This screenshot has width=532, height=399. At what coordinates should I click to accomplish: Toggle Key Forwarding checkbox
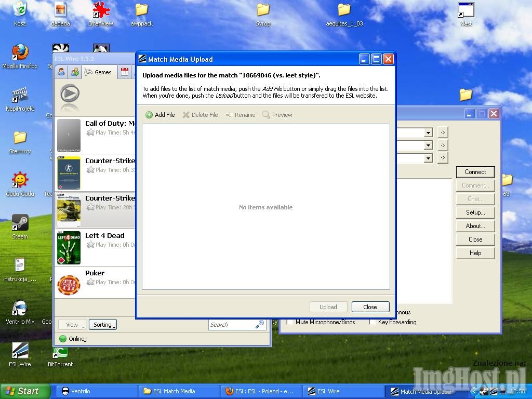[x=372, y=322]
